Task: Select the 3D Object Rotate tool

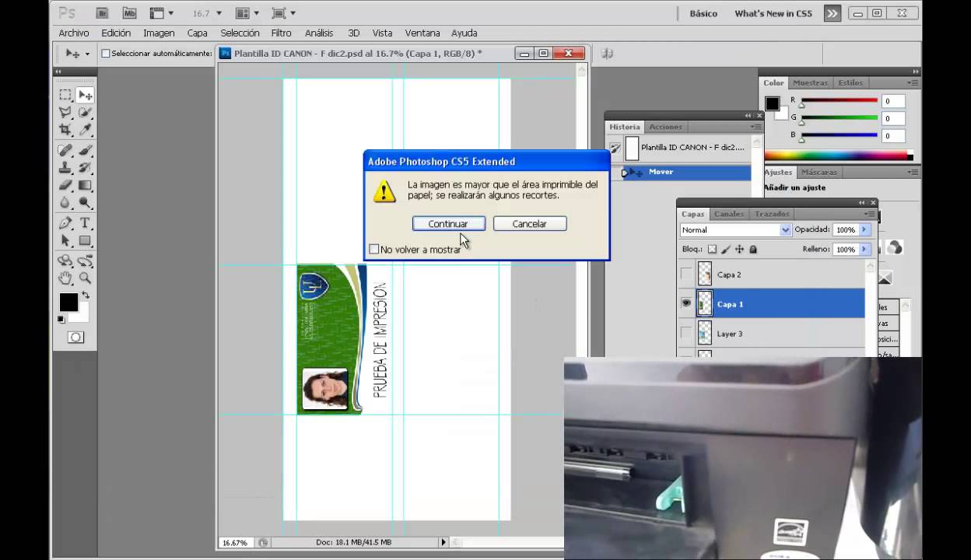Action: click(x=65, y=261)
